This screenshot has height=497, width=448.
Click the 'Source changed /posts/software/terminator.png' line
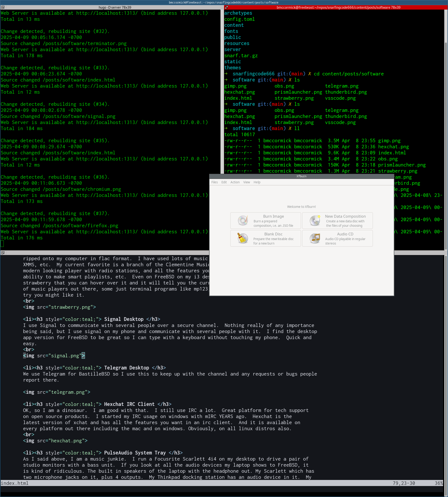[x=63, y=44]
